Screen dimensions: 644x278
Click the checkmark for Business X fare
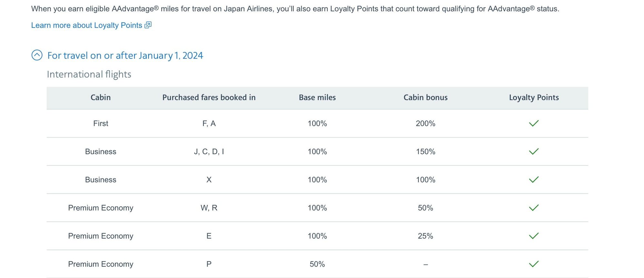[534, 180]
